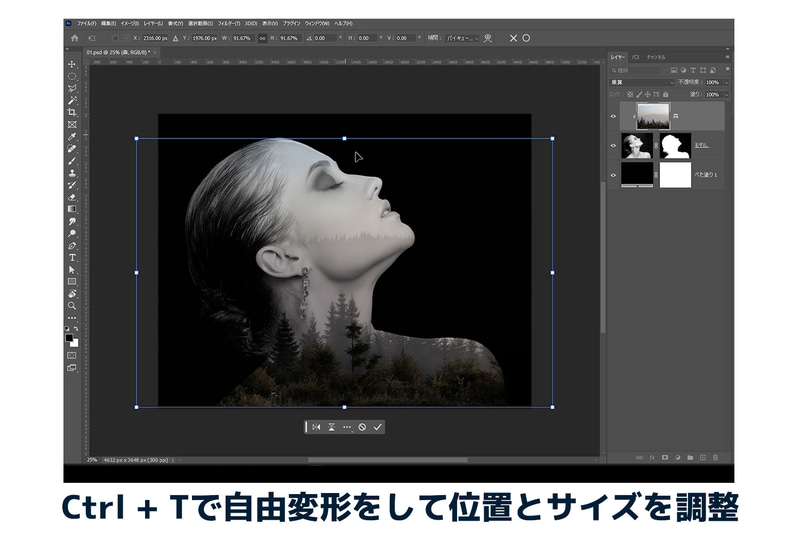Screen dimensions: 800x533
Task: Open the ファイル menu
Action: click(86, 23)
